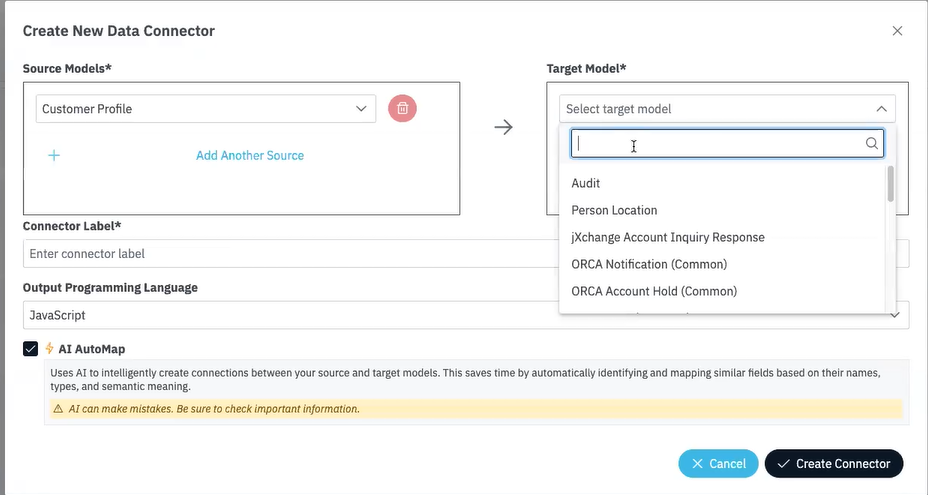Click the search magnifier icon in dropdown
Screen dimensions: 928x495
[872, 144]
